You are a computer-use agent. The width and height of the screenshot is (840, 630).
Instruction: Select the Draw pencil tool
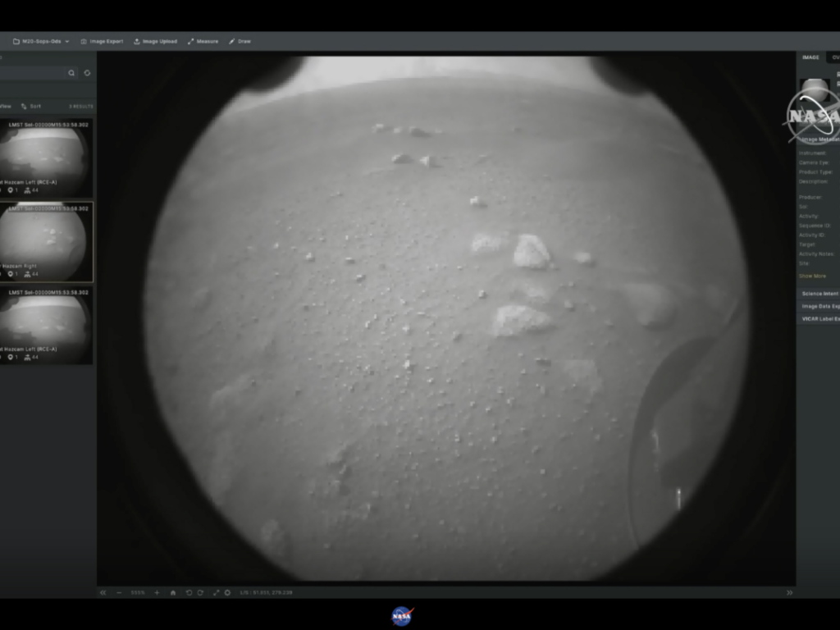coord(240,41)
